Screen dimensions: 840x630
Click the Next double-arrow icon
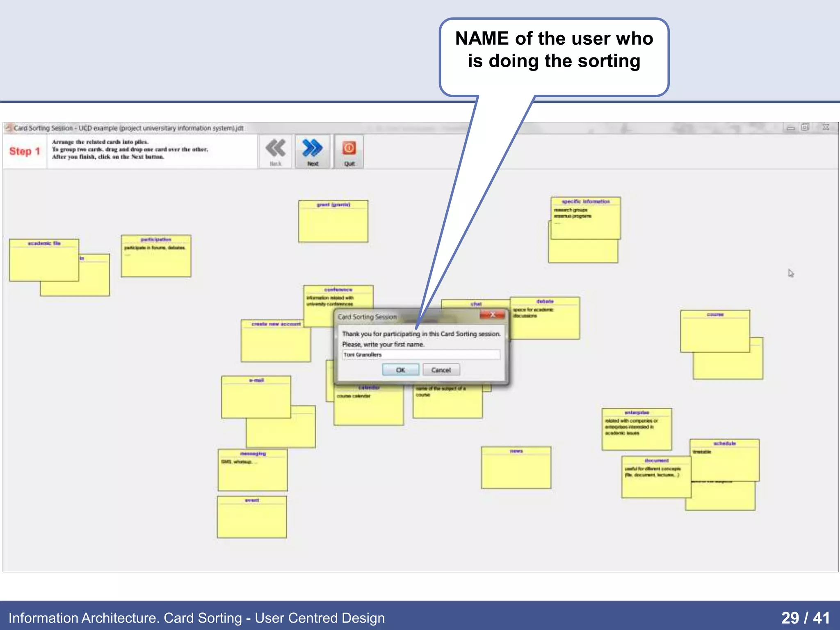(312, 148)
